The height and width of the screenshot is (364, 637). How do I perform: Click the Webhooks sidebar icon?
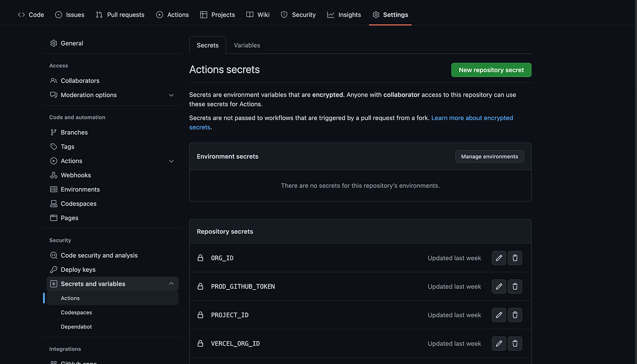53,175
